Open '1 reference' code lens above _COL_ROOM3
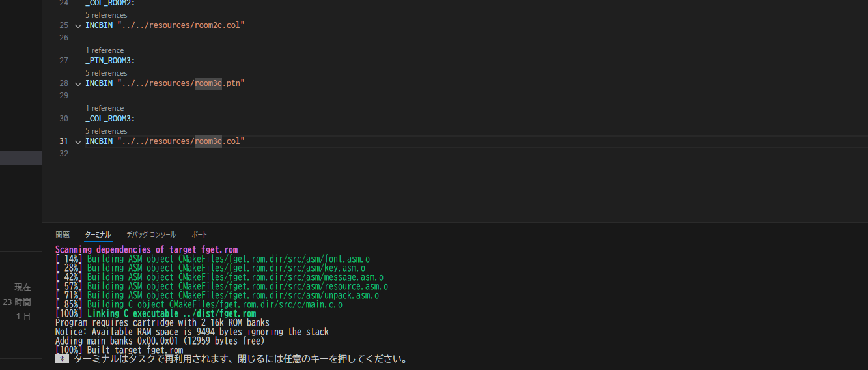868x370 pixels. pyautogui.click(x=104, y=108)
